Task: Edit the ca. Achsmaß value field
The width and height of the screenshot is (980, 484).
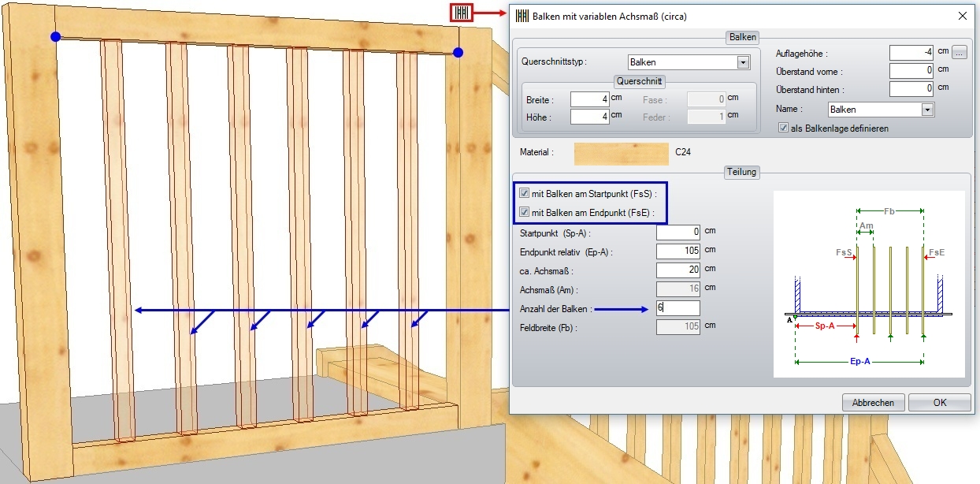Action: (677, 270)
